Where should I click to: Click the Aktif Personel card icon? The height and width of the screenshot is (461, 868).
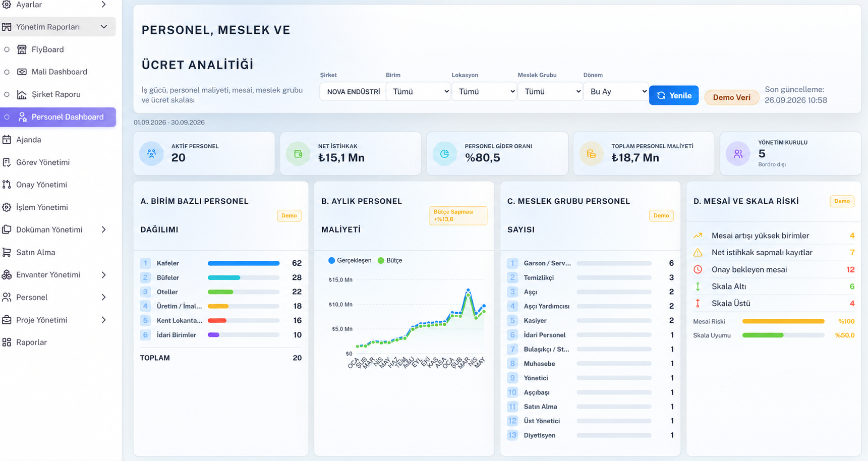pos(151,154)
